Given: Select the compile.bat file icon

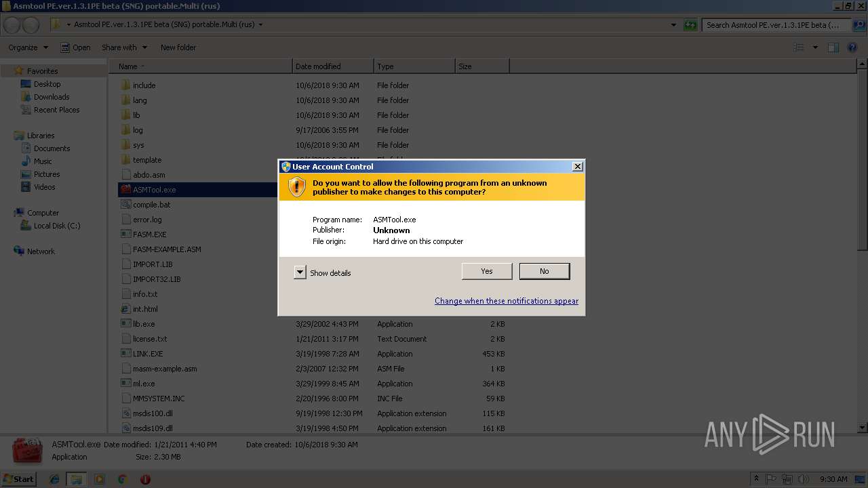Looking at the screenshot, I should [x=125, y=205].
